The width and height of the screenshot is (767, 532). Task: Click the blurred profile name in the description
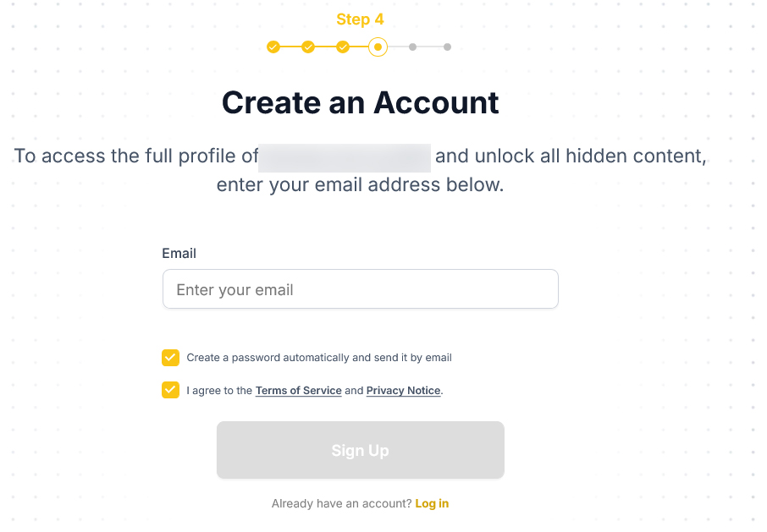[x=345, y=157]
